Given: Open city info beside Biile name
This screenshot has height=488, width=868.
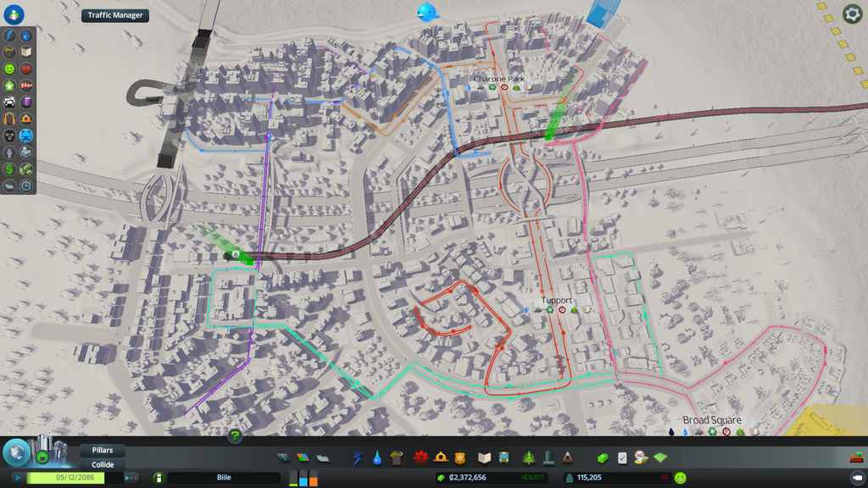Looking at the screenshot, I should click(159, 478).
